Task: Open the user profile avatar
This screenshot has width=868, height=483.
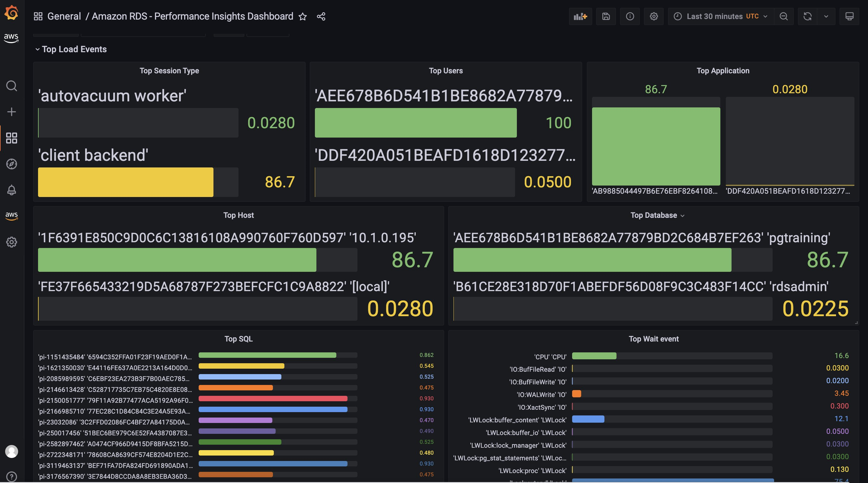Action: (11, 451)
